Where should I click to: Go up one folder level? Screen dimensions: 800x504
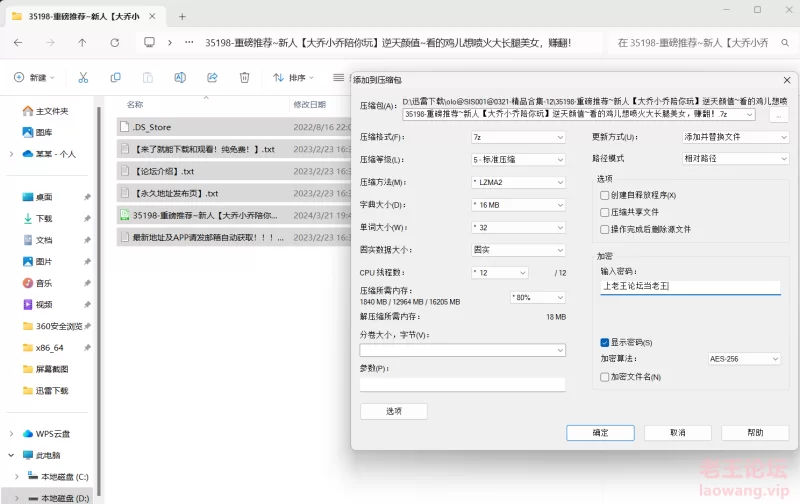[82, 43]
